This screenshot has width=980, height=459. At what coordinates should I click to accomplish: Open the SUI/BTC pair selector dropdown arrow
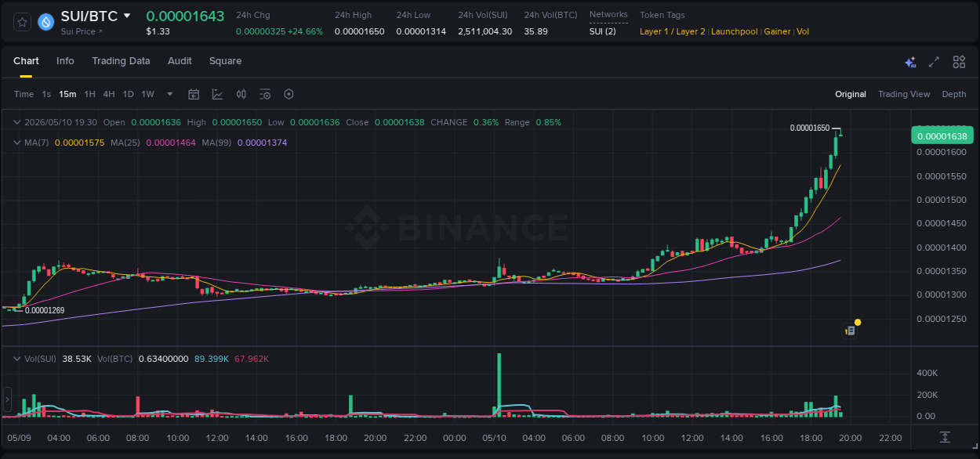(128, 16)
